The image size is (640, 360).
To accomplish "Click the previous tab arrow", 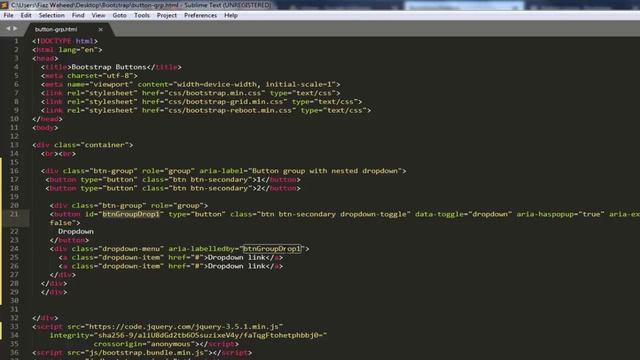I will [x=8, y=29].
